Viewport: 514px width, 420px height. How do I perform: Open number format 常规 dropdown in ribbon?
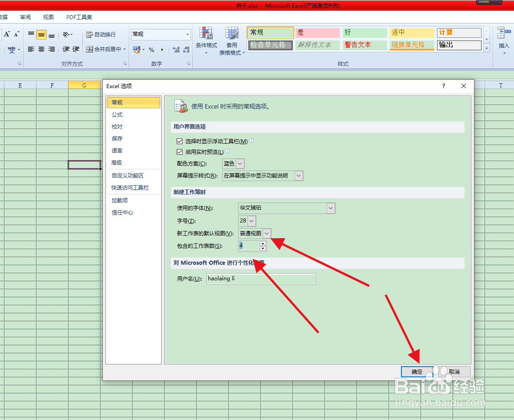click(187, 34)
